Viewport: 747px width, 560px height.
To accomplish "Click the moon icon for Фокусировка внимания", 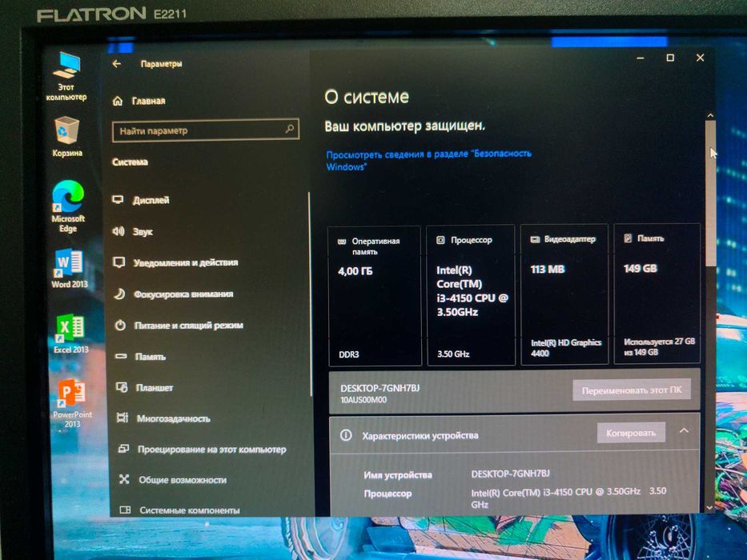I will coord(119,294).
